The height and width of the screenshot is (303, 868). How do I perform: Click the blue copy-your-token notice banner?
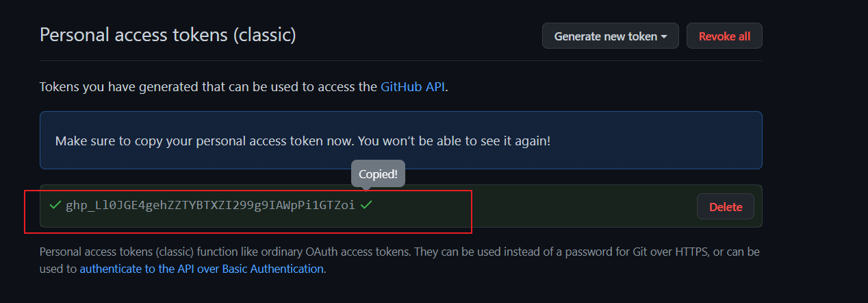(x=401, y=141)
